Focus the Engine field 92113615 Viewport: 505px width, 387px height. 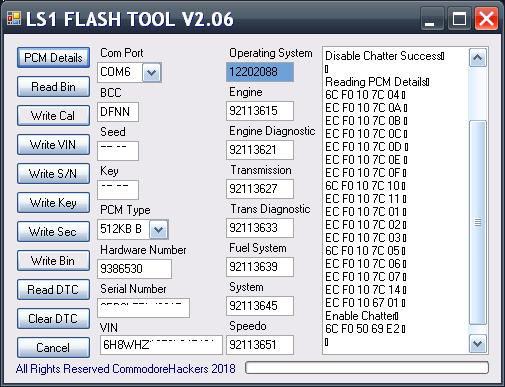tap(260, 111)
